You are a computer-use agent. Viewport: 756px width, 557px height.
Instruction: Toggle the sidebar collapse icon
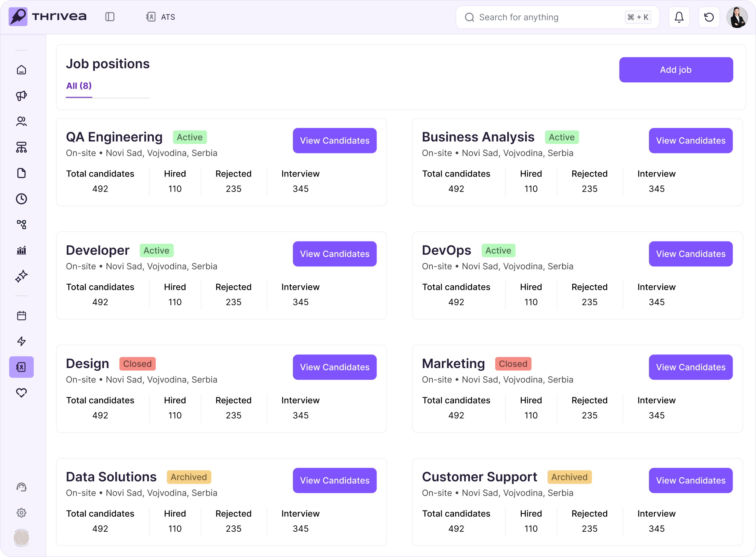click(110, 17)
